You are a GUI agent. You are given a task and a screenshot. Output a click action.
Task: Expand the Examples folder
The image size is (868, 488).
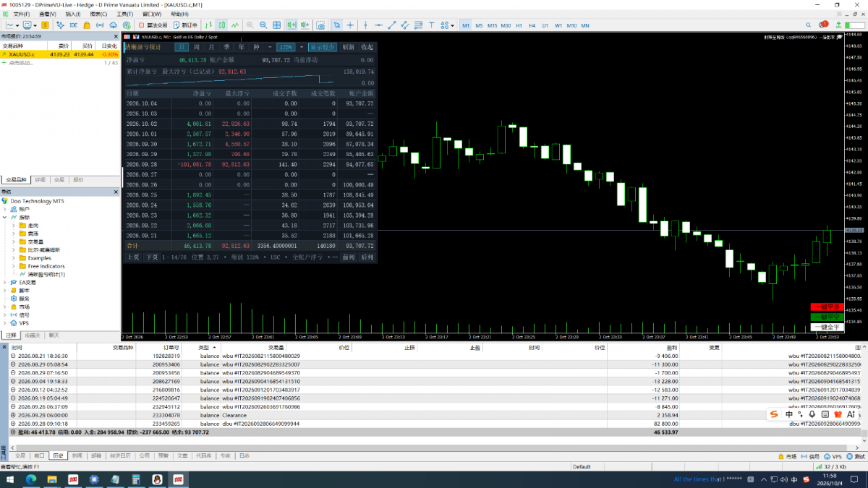(13, 258)
